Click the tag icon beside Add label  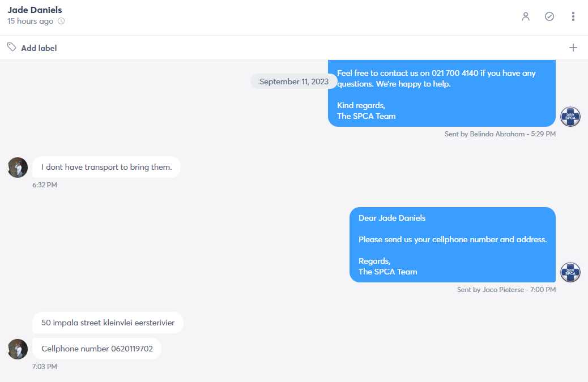[x=12, y=47]
